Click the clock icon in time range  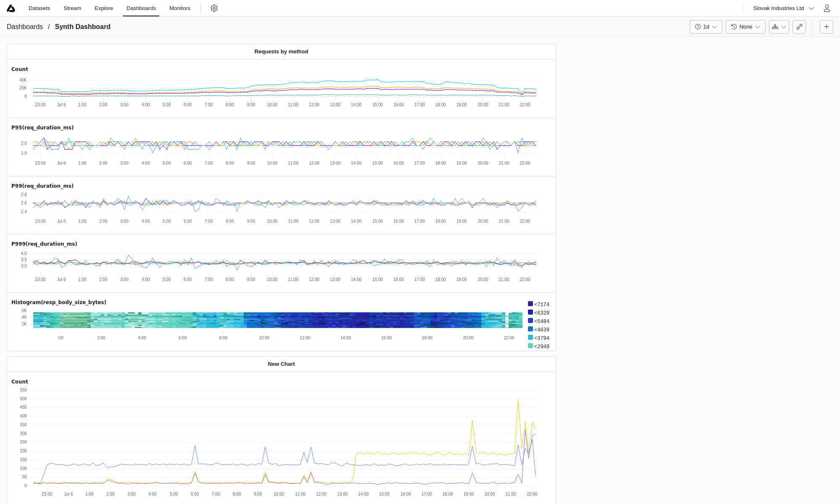click(x=698, y=27)
